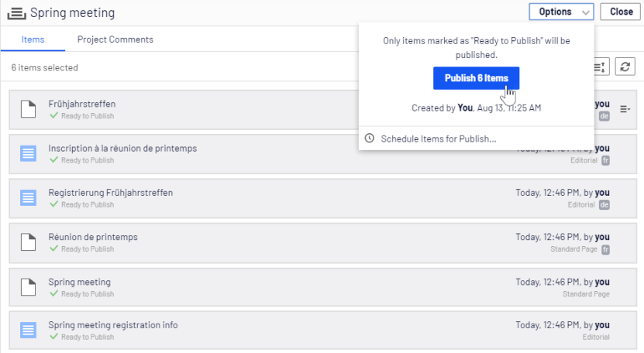This screenshot has height=353, width=644.
Task: Select the Items tab
Action: pos(33,39)
